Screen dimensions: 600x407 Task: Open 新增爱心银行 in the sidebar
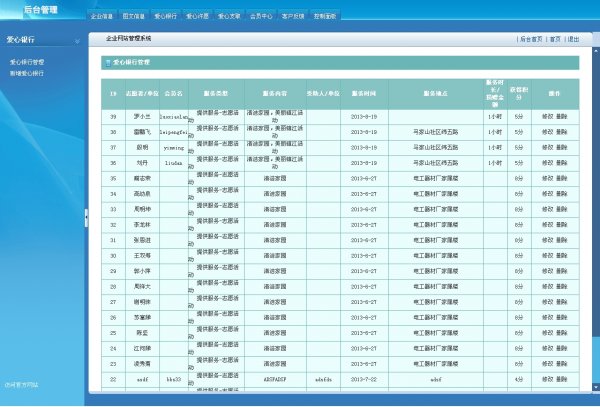[27, 73]
